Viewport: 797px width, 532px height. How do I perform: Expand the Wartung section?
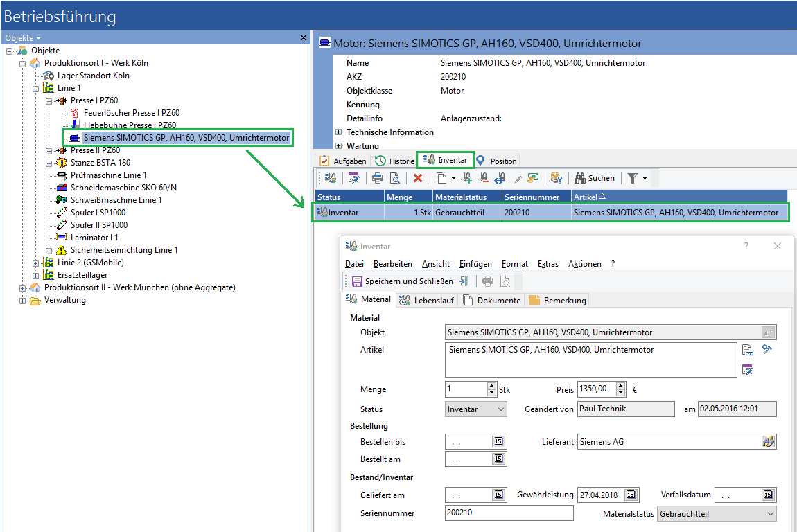pos(338,146)
